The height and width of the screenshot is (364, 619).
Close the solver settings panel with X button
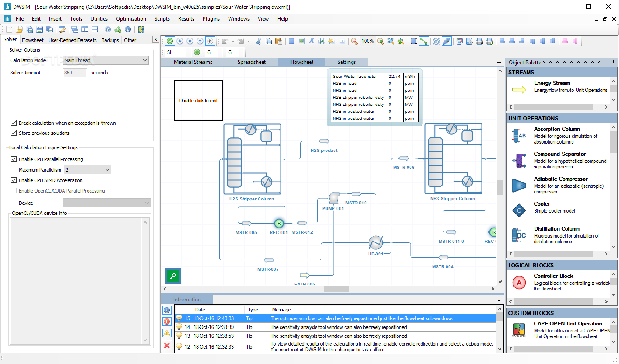[x=155, y=39]
